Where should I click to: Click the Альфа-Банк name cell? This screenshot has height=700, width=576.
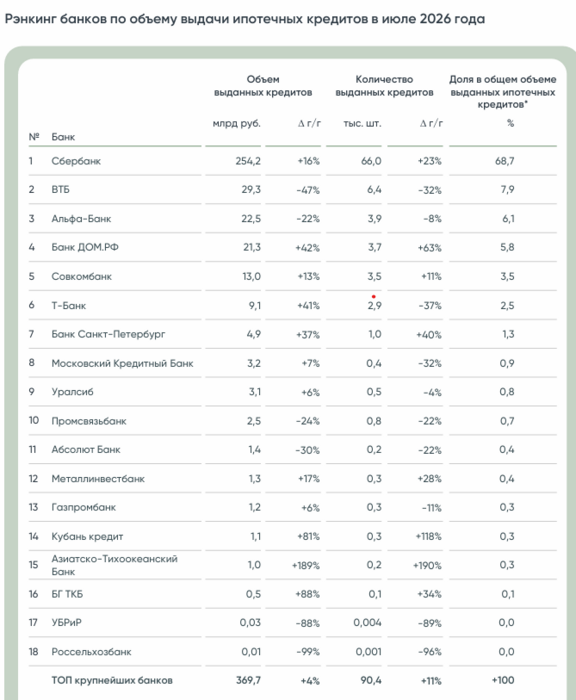click(x=81, y=219)
